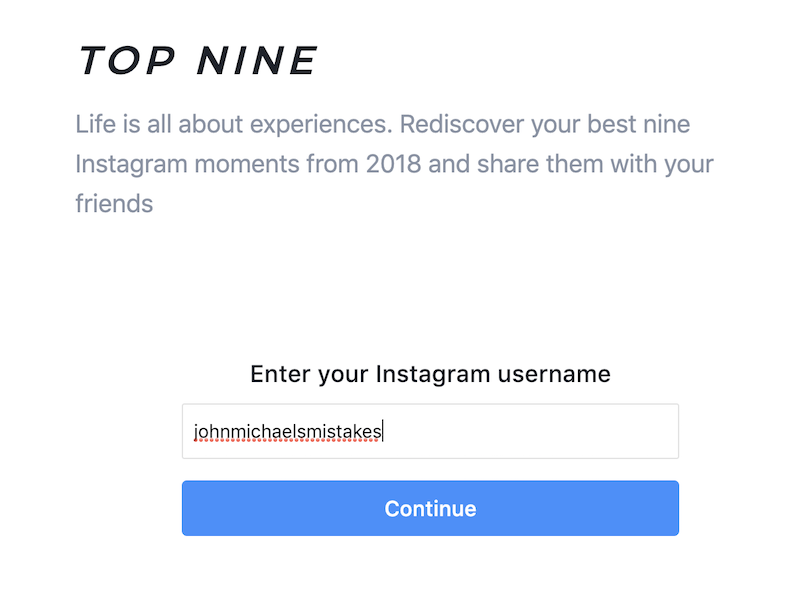This screenshot has width=800, height=609.
Task: Focus the Instagram username input field
Action: tap(430, 431)
